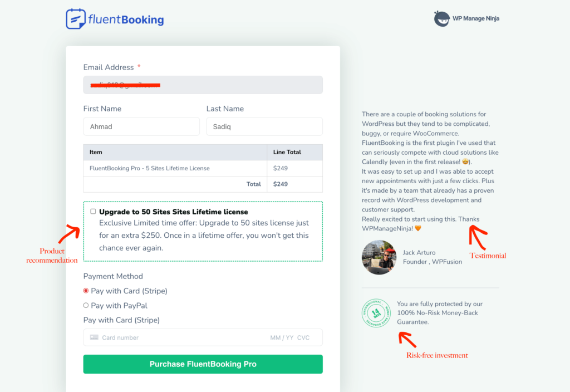Click the Total amount $249 cell

pyautogui.click(x=281, y=184)
